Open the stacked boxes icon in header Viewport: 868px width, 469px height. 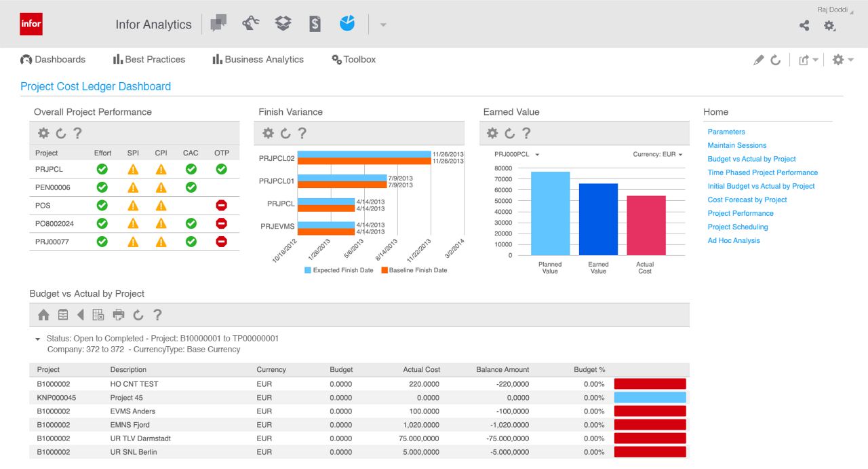tap(283, 24)
